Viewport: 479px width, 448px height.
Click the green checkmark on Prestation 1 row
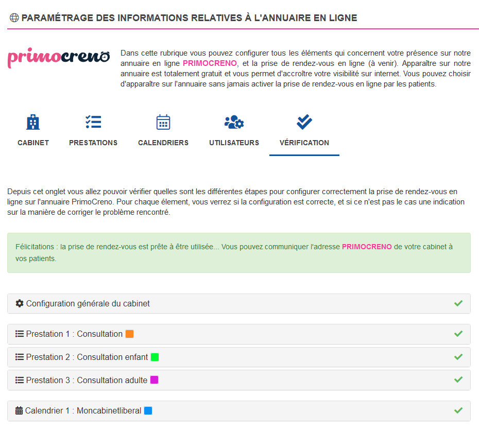(458, 334)
